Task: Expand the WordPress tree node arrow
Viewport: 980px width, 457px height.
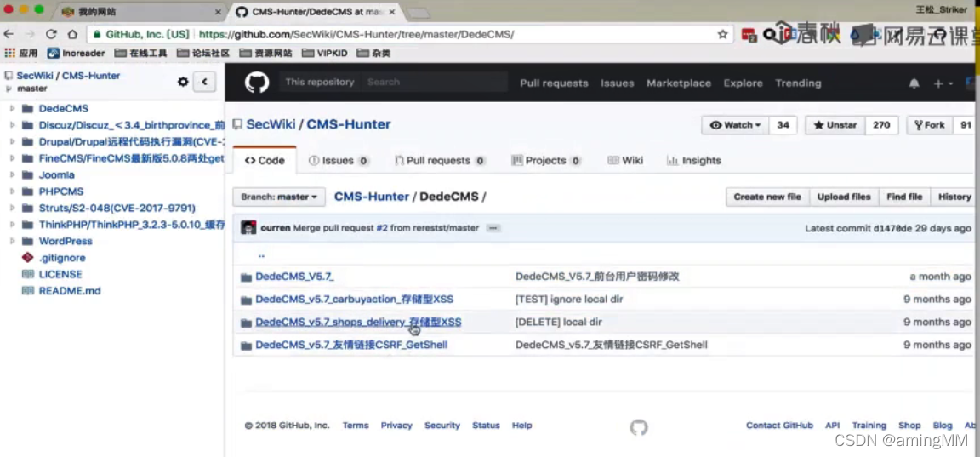Action: click(13, 241)
